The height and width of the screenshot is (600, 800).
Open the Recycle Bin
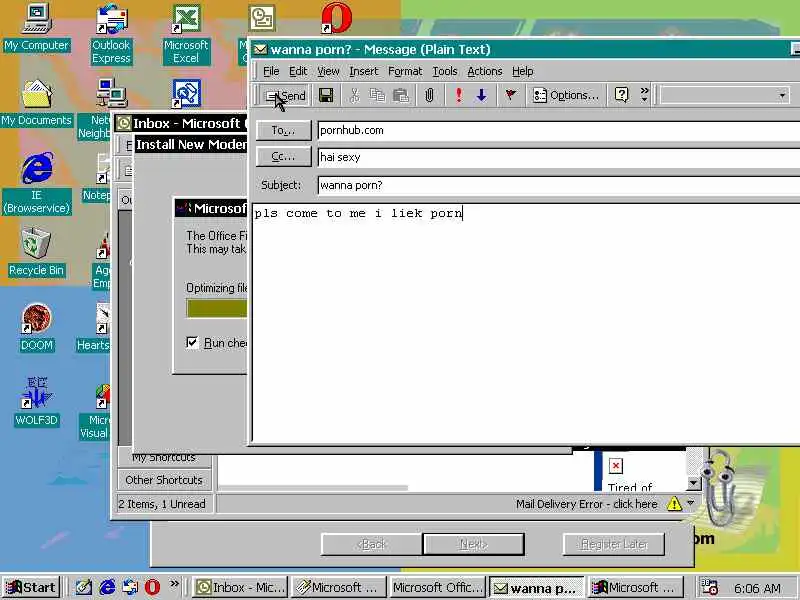point(36,253)
